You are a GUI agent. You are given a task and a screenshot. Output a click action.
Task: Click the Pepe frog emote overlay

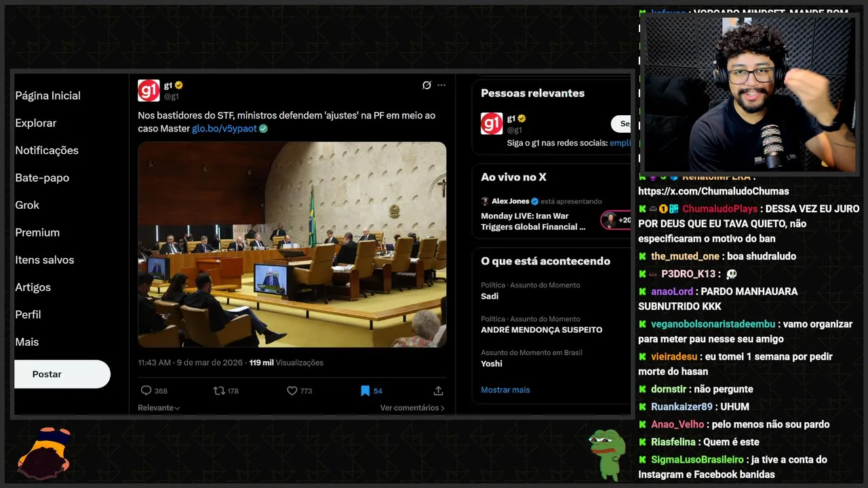coord(607,453)
